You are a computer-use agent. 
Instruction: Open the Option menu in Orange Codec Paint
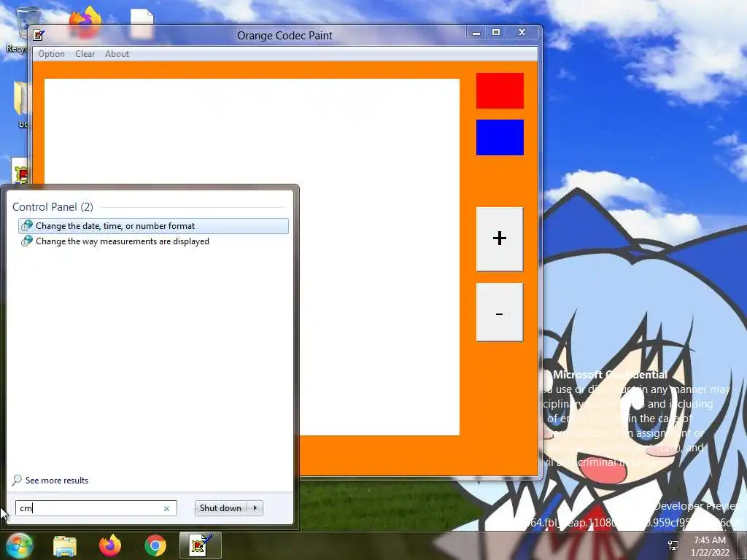52,54
